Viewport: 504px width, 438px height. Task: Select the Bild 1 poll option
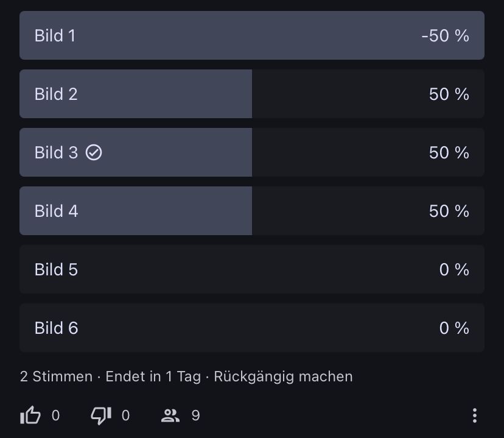[x=252, y=35]
